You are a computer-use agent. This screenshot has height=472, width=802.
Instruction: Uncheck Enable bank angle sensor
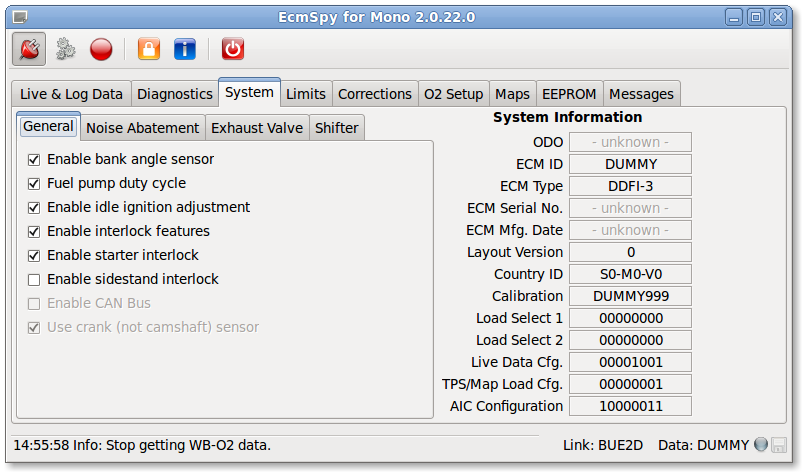34,160
